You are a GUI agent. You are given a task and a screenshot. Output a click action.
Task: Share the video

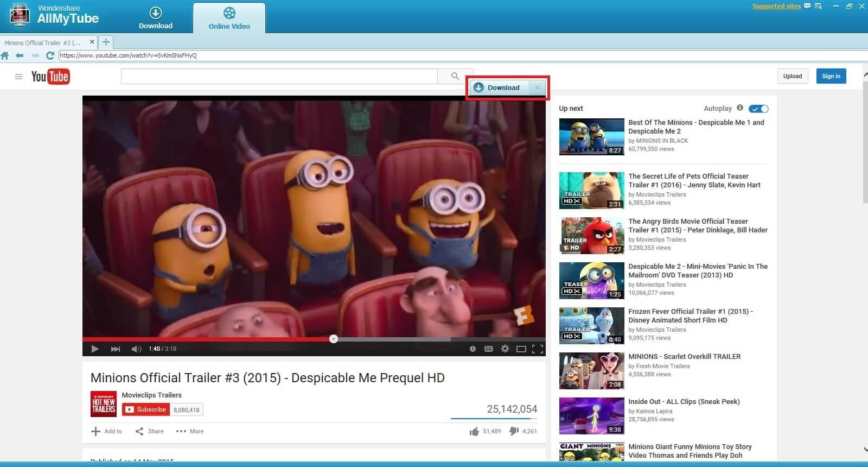[149, 431]
